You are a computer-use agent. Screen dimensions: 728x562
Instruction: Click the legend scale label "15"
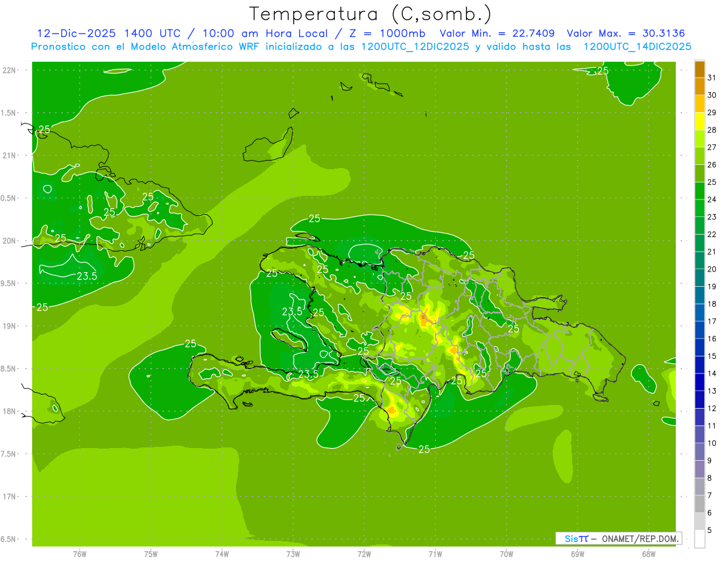pos(712,356)
